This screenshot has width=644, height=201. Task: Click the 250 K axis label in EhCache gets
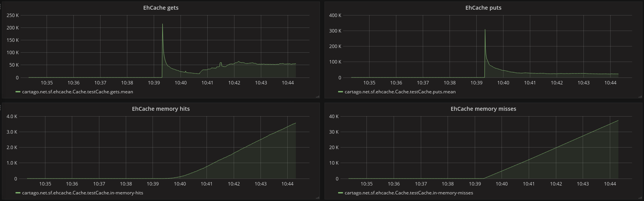[x=12, y=15]
